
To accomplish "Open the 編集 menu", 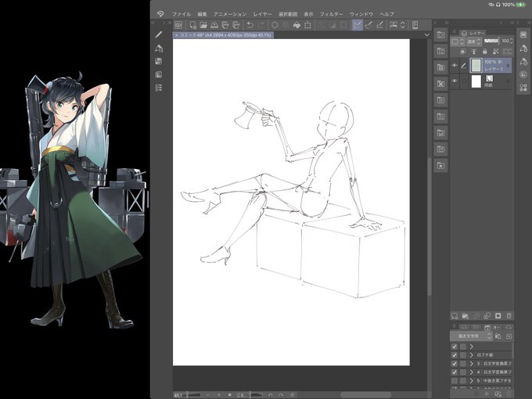I will tap(202, 14).
